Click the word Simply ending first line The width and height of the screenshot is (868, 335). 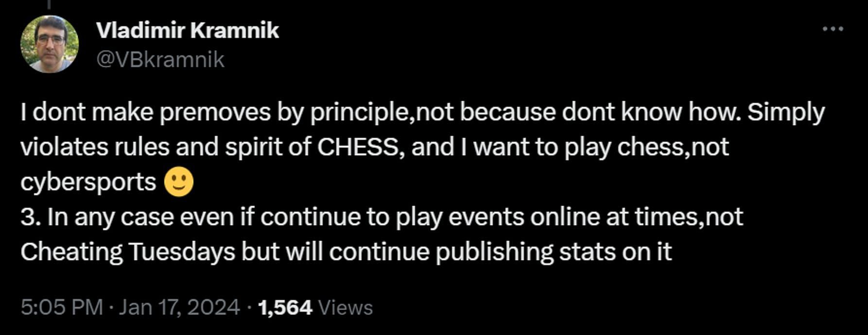(786, 113)
